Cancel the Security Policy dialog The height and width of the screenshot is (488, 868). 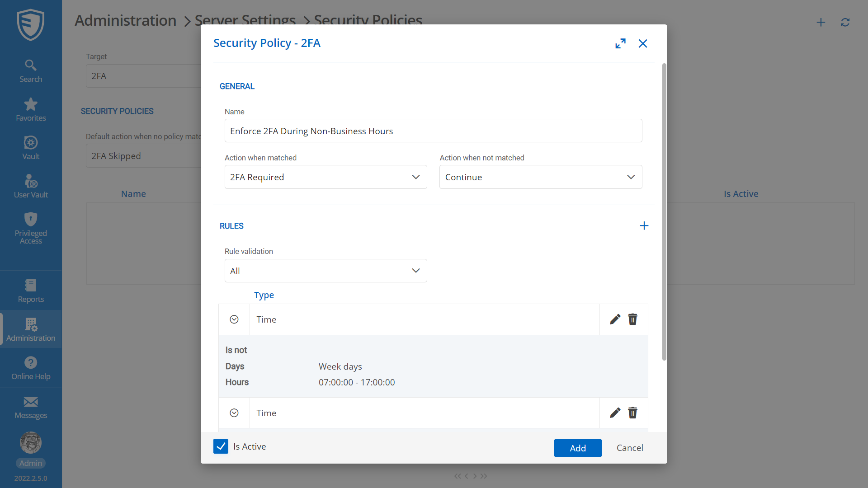629,448
